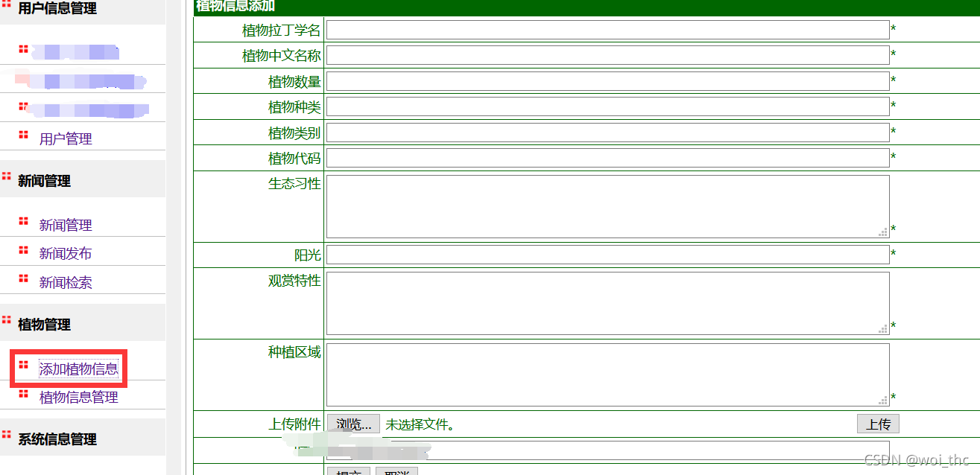
Task: Focus the 阳光 input field
Action: pos(607,255)
